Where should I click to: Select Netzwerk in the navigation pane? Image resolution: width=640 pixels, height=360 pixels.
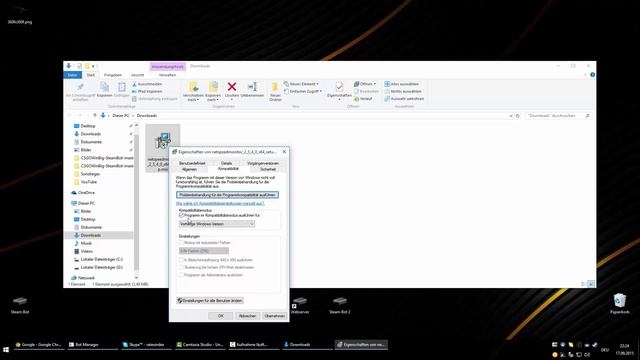(86, 278)
